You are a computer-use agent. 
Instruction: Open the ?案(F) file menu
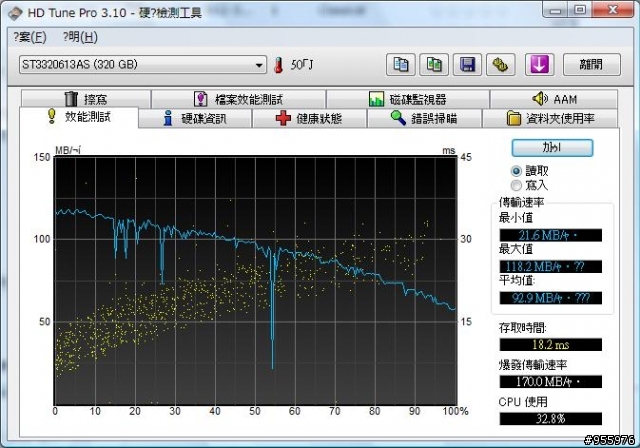point(31,38)
